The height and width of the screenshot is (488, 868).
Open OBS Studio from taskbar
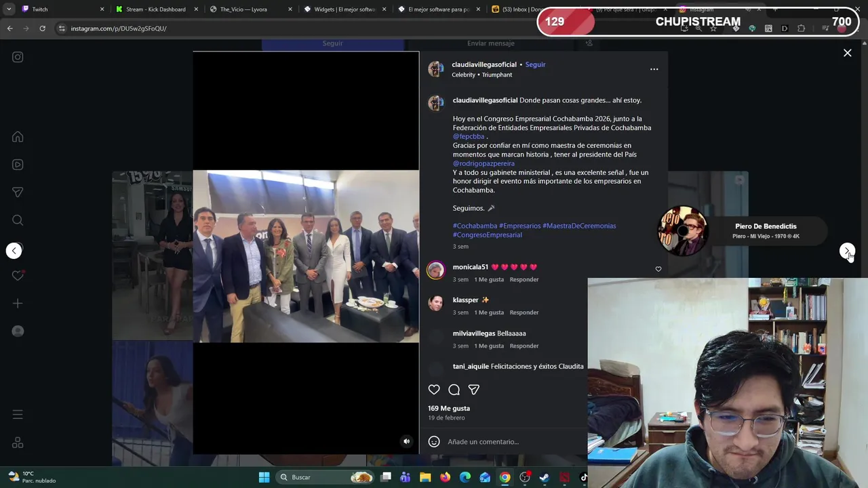click(525, 477)
